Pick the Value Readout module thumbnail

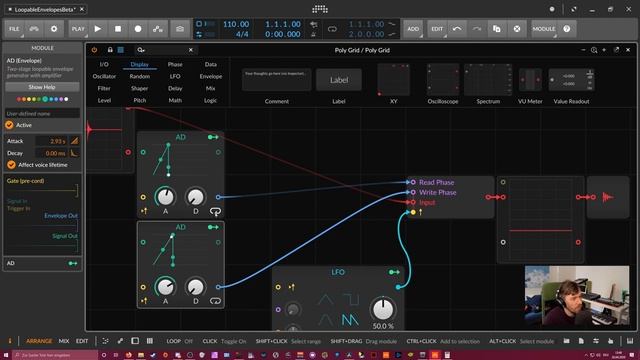click(x=571, y=80)
